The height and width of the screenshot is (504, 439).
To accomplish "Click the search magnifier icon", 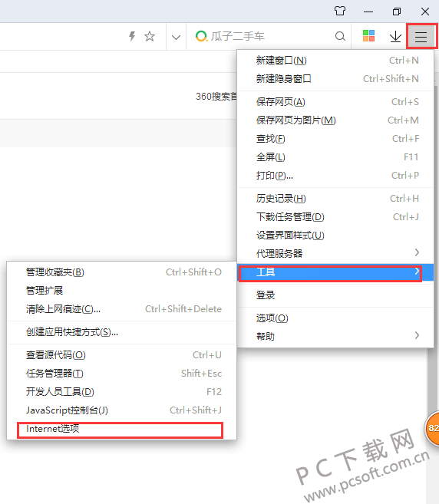I will pos(340,36).
